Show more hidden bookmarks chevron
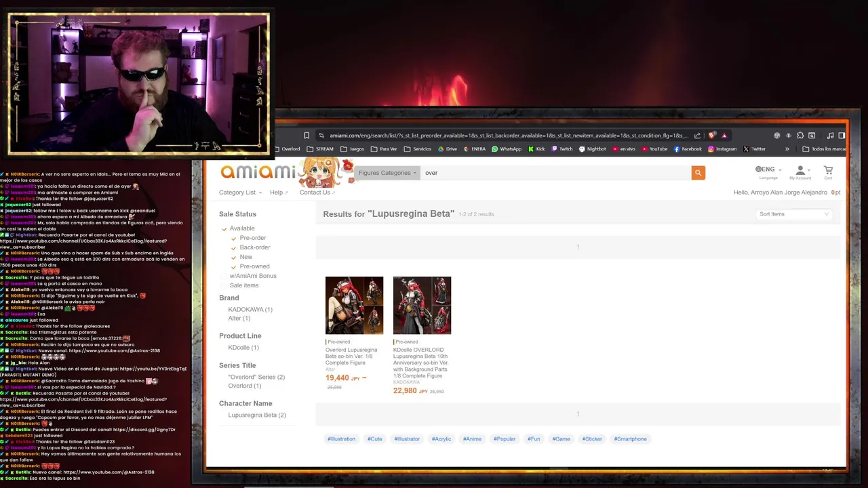The height and width of the screenshot is (488, 868). (787, 149)
